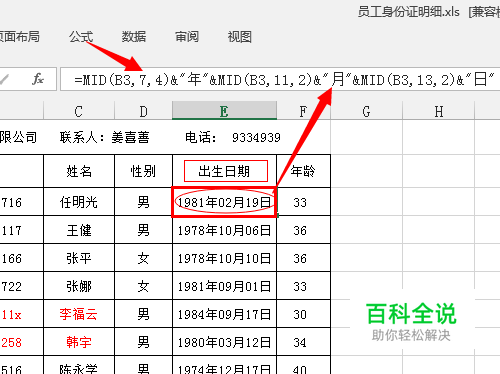Select cell with name 张娜
Screen dimensions: 500x374
pos(79,286)
